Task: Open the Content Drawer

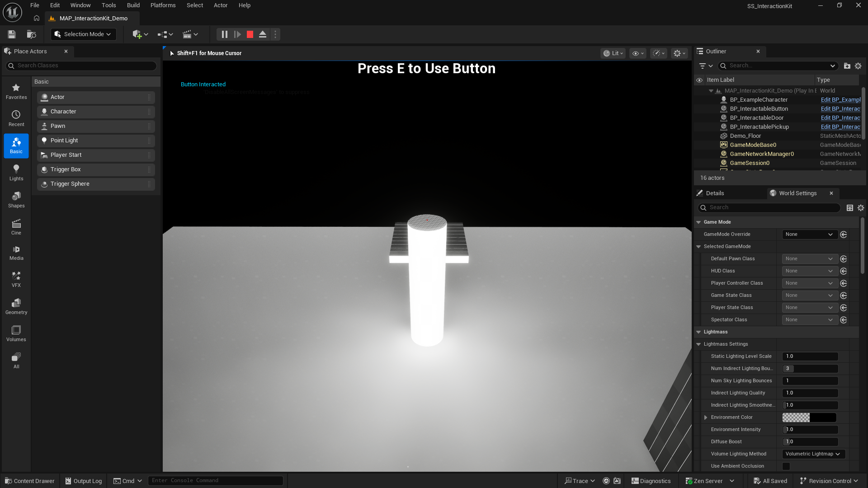Action: [30, 481]
